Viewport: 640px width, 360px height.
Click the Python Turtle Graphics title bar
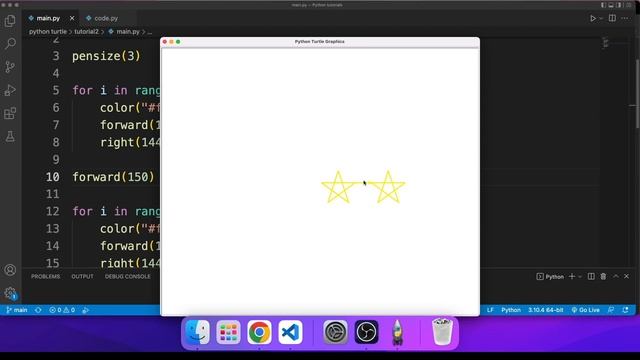320,42
